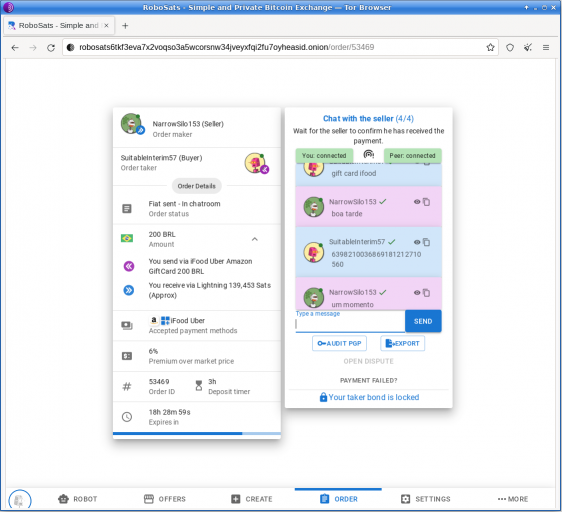Open the Settings tab
The height and width of the screenshot is (512, 562).
(x=425, y=499)
